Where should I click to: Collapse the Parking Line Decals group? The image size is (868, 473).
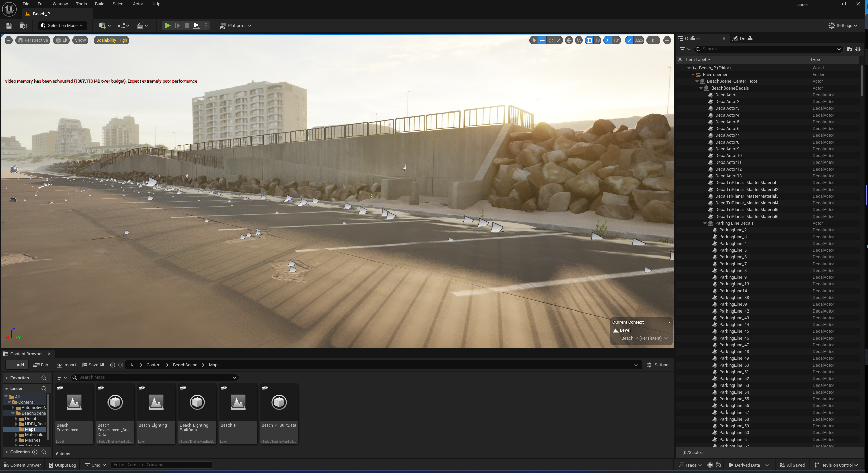(x=705, y=223)
